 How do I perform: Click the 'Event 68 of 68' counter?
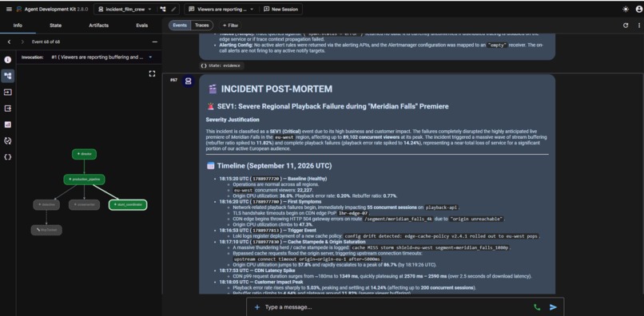(x=46, y=41)
